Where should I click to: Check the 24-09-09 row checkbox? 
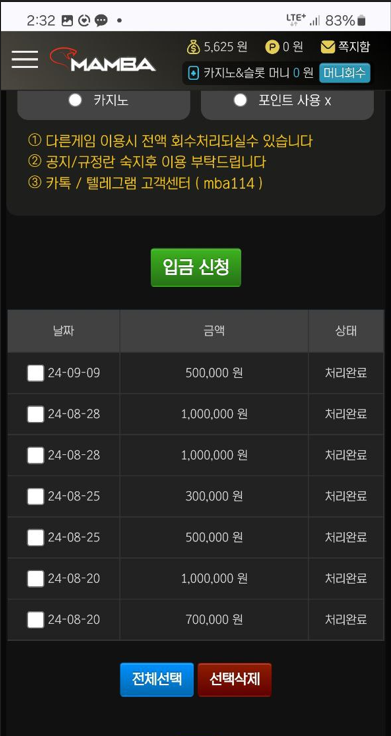[x=36, y=373]
